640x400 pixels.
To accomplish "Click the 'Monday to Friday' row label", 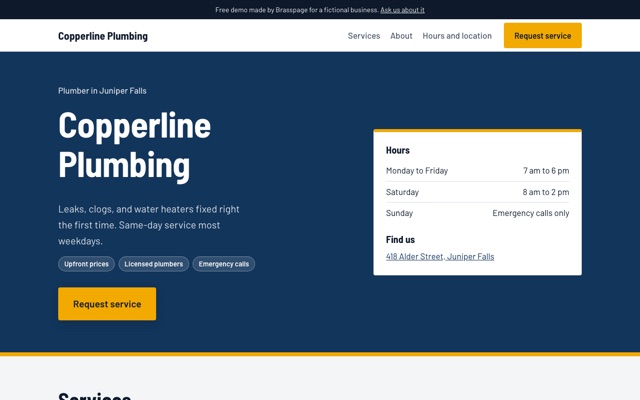I will point(417,171).
